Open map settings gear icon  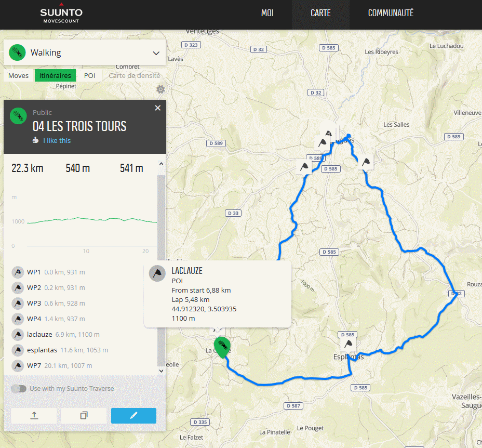[x=160, y=89]
